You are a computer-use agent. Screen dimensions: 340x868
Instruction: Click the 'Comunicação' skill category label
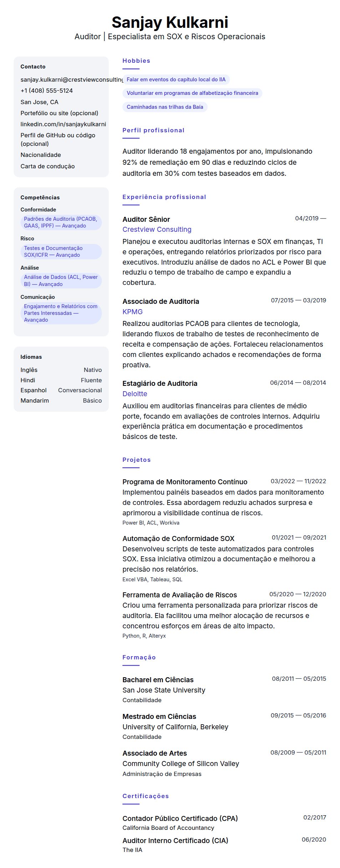coord(37,297)
